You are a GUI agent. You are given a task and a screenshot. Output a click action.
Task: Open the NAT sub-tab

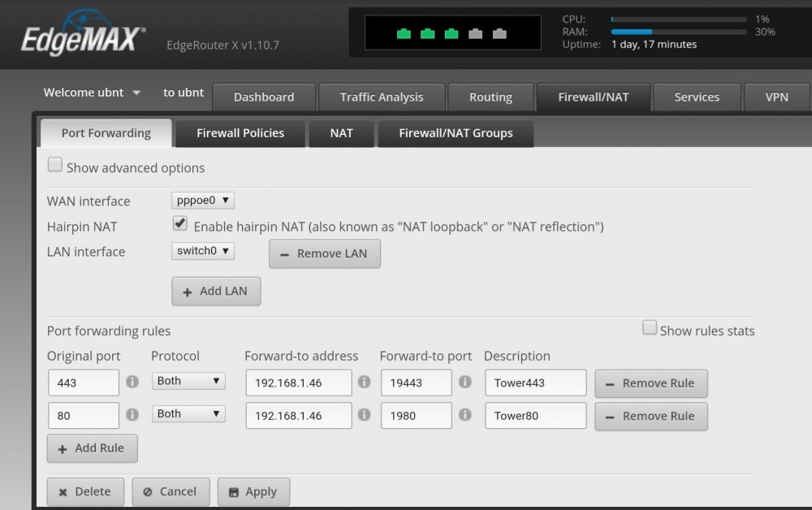[341, 133]
